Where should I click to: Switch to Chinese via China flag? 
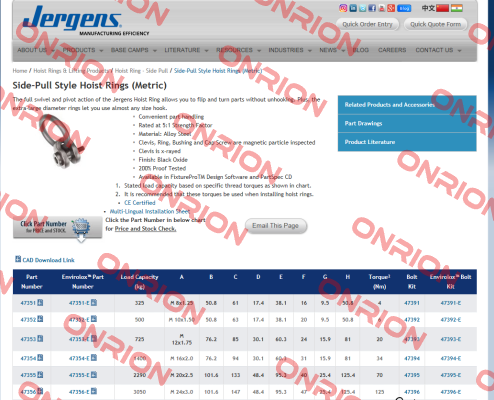coord(443,8)
